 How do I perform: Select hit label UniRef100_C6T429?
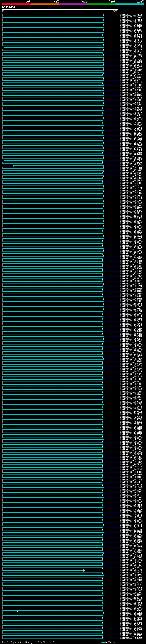pos(131,60)
